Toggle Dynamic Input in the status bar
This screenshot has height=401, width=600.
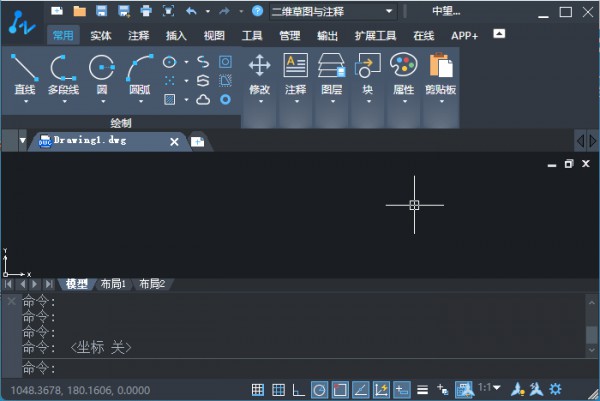point(401,390)
